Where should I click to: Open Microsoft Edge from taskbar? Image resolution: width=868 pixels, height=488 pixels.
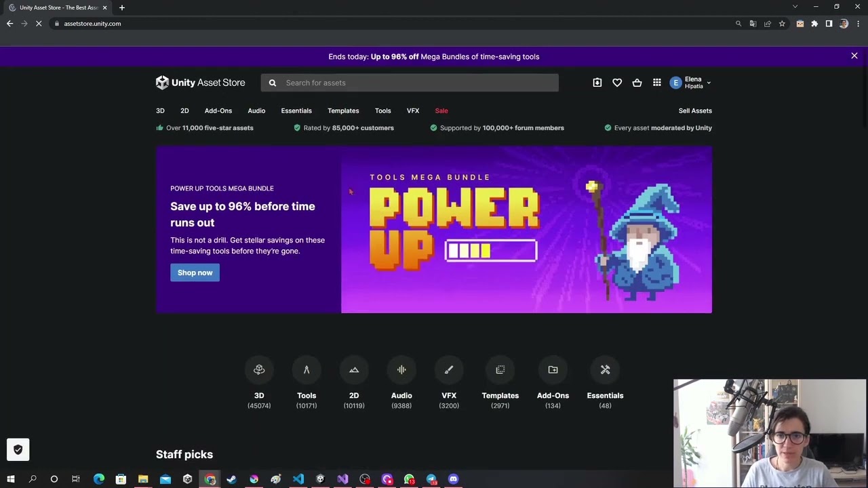99,479
